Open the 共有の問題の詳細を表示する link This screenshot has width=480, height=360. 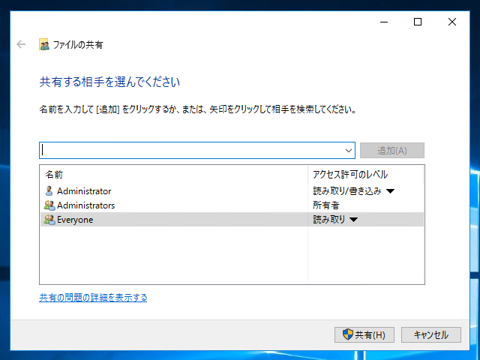(x=93, y=297)
